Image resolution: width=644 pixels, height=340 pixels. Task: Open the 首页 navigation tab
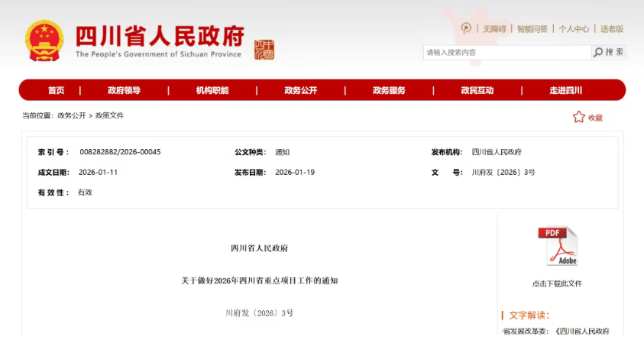coord(56,90)
